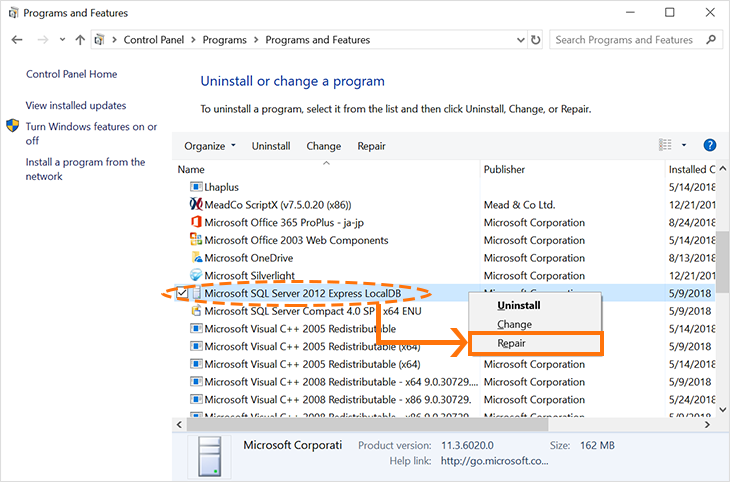Open the view options dropdown arrow
This screenshot has height=482, width=730.
[684, 145]
